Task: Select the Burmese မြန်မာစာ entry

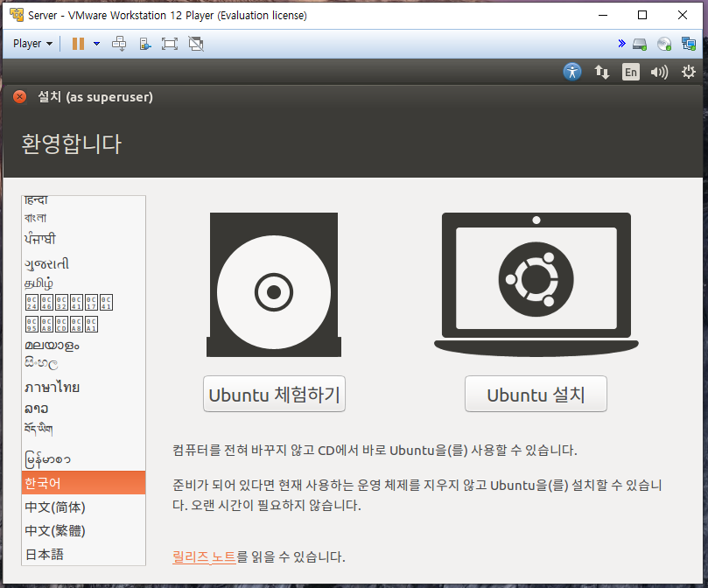Action: click(83, 458)
